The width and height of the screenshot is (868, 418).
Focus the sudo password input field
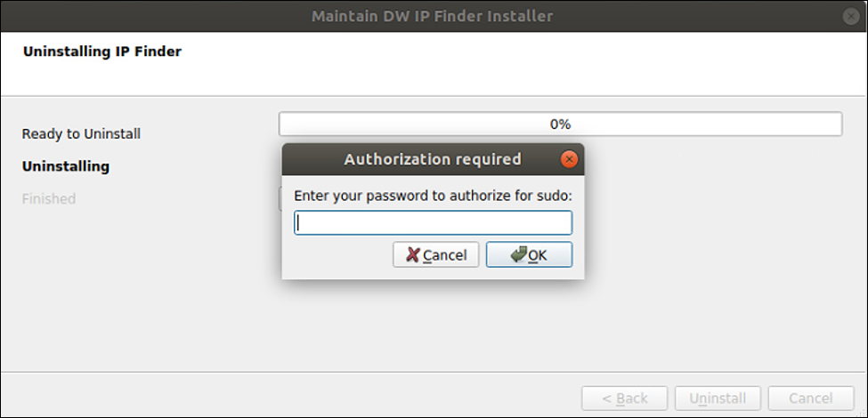coord(433,223)
